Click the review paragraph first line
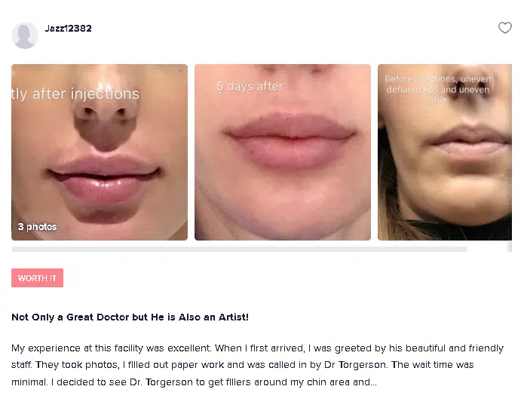This screenshot has height=420, width=524. pyautogui.click(x=257, y=348)
